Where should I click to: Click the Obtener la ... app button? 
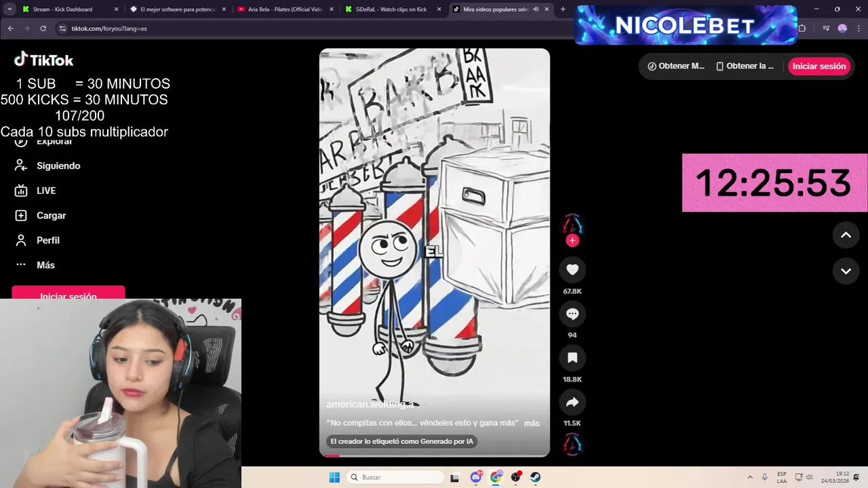(745, 66)
